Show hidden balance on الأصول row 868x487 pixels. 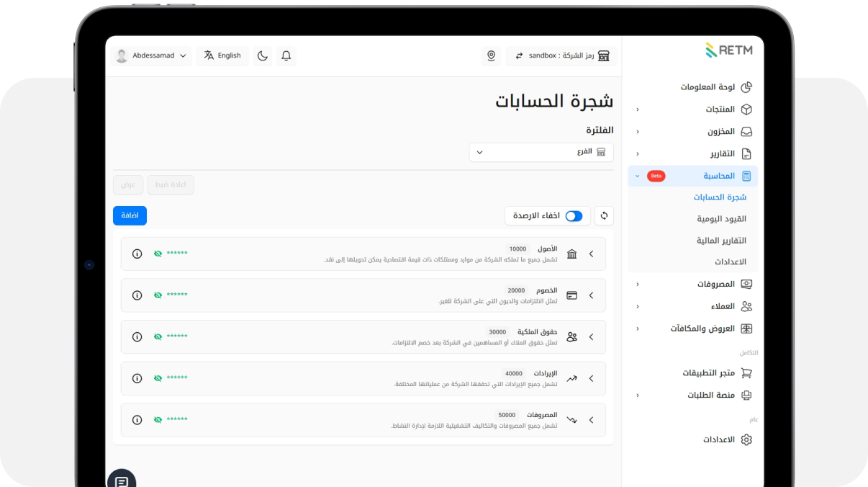pyautogui.click(x=158, y=254)
